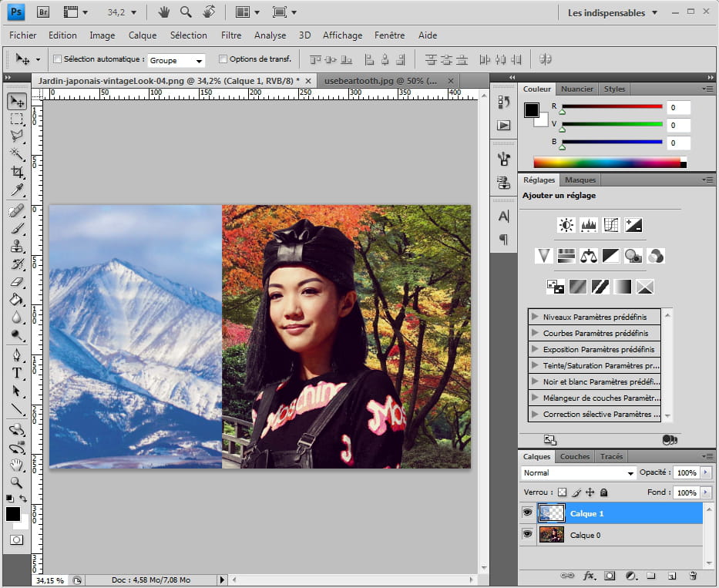
Task: Open the Groupe dropdown
Action: (x=176, y=61)
